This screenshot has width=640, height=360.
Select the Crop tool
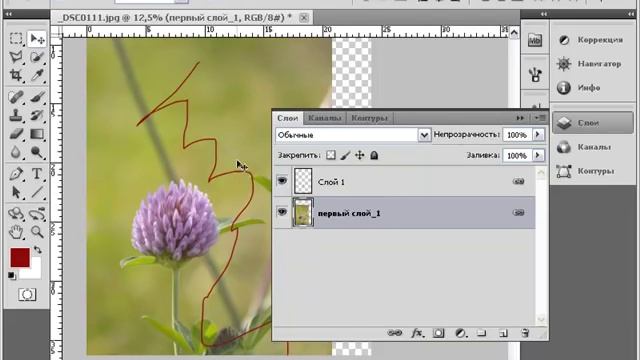[x=16, y=75]
